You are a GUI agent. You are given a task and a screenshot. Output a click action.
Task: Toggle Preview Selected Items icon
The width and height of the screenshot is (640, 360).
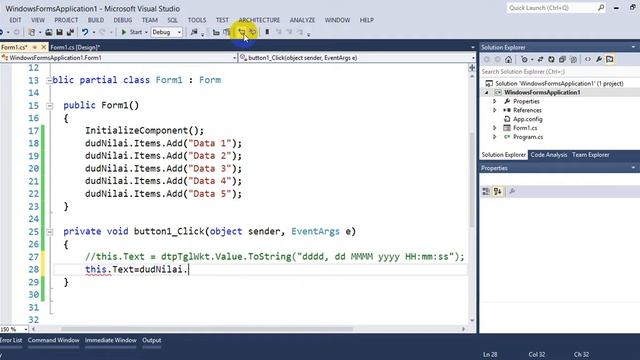610,60
